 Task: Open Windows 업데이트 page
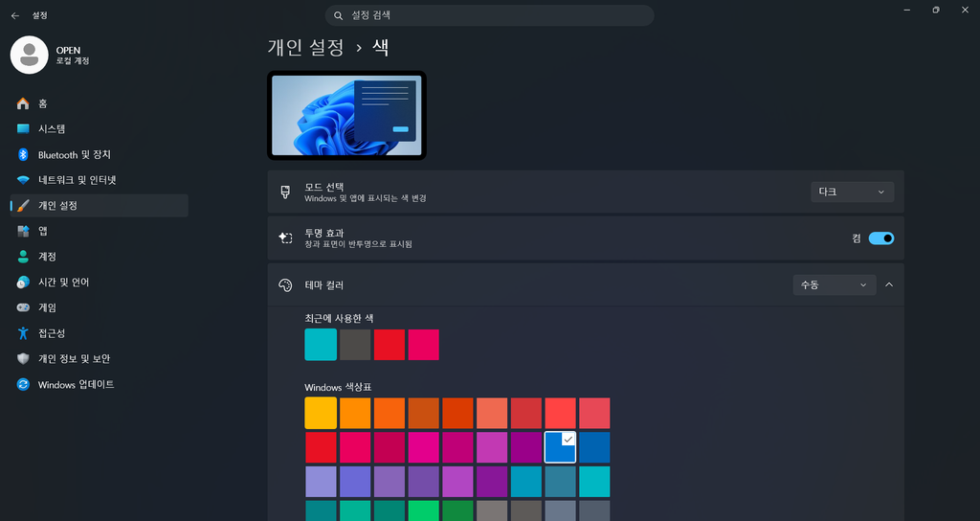coord(100,385)
